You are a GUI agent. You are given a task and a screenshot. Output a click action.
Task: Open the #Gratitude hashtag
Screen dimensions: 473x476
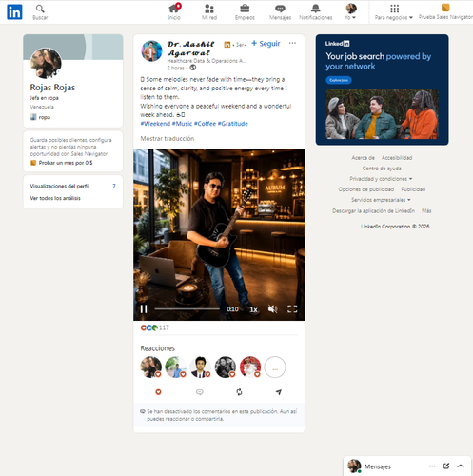pos(232,124)
